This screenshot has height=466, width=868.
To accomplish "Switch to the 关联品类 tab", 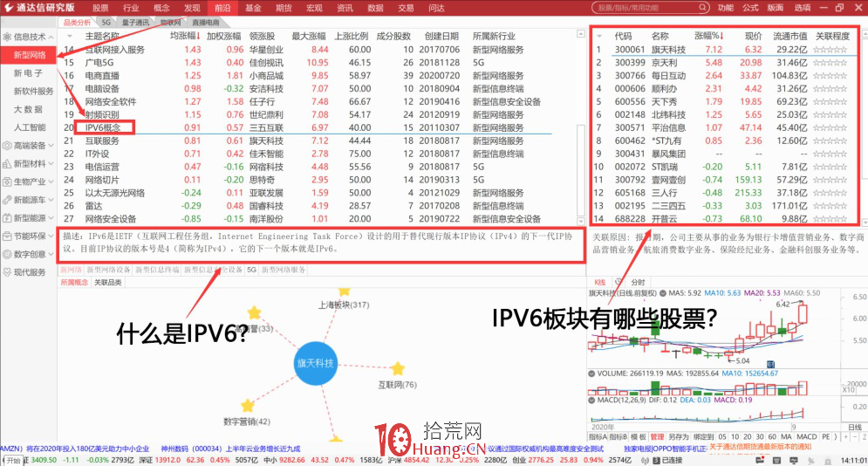I will pyautogui.click(x=107, y=282).
